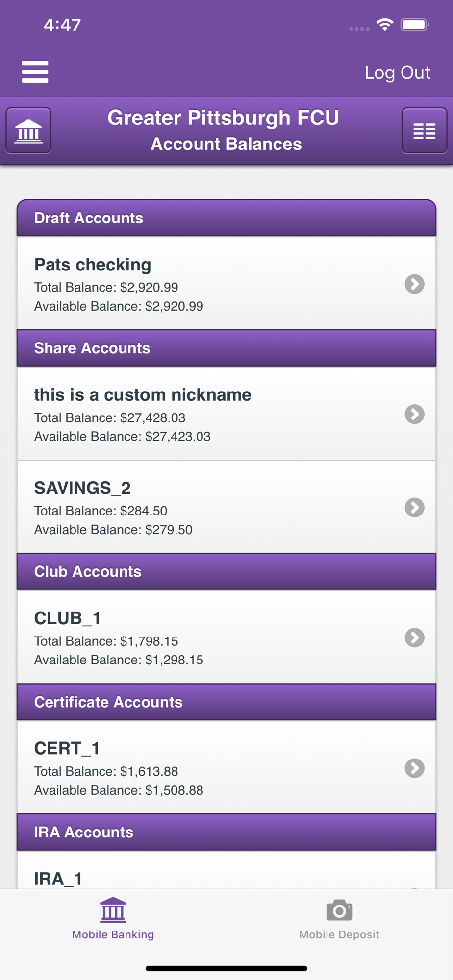Open the list view icon in header
This screenshot has height=980, width=453.
pyautogui.click(x=424, y=131)
